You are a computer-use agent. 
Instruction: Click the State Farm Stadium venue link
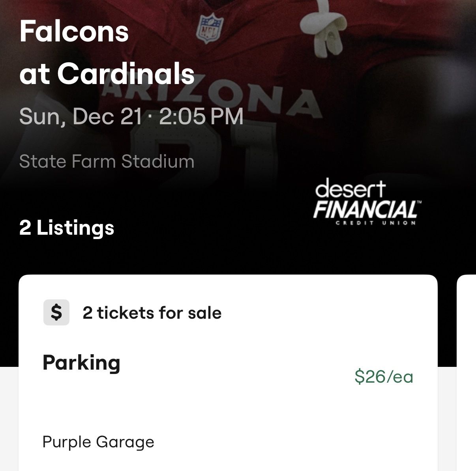(107, 161)
